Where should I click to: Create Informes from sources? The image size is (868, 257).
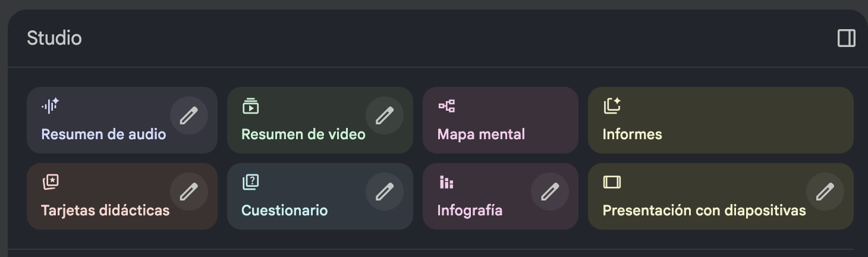point(632,134)
